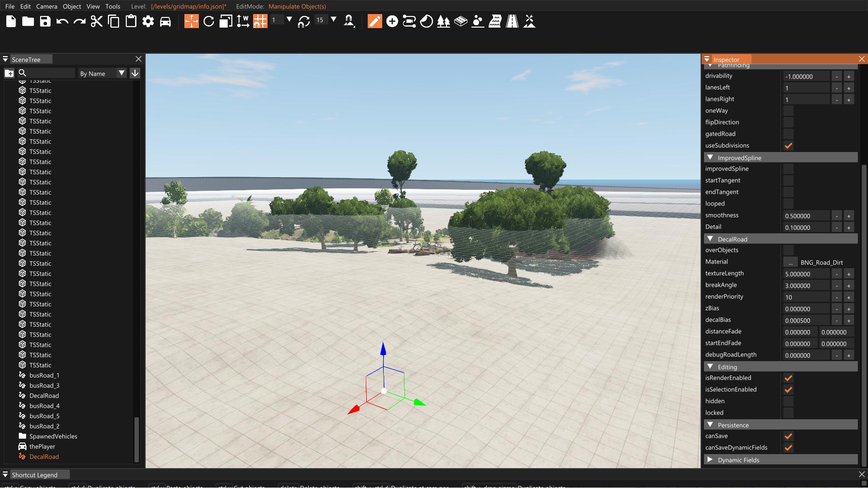Toggle the oneWay checkbox
Viewport: 868px width, 488px height.
coord(789,111)
